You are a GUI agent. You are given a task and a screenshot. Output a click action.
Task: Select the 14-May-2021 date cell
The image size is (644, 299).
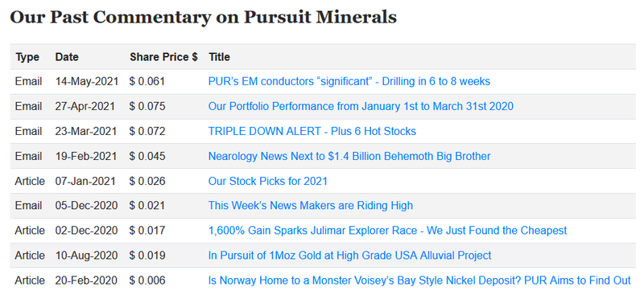pyautogui.click(x=87, y=81)
